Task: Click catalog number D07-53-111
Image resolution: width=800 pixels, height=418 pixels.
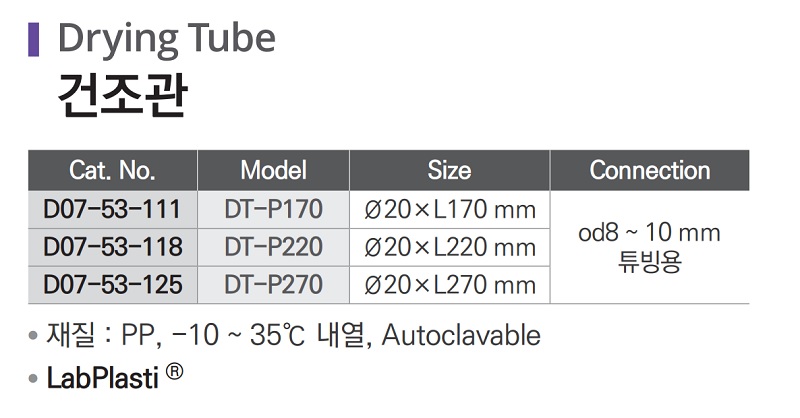Action: [x=113, y=210]
